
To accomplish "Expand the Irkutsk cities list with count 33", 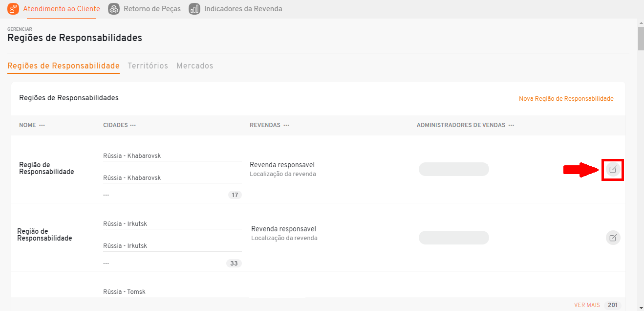I will 234,264.
